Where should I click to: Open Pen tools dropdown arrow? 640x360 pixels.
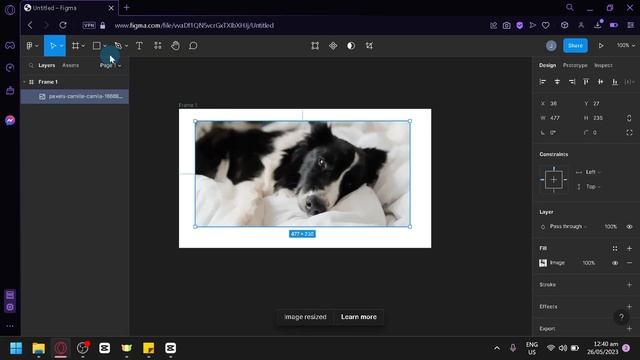point(126,46)
